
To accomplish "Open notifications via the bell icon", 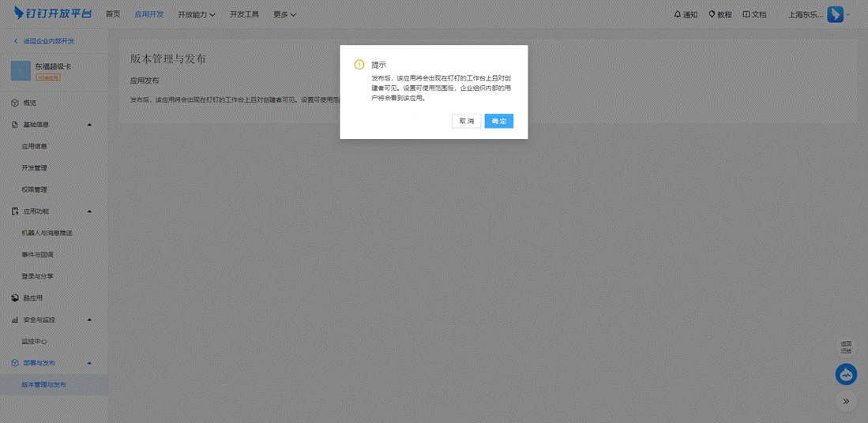I will tap(678, 14).
